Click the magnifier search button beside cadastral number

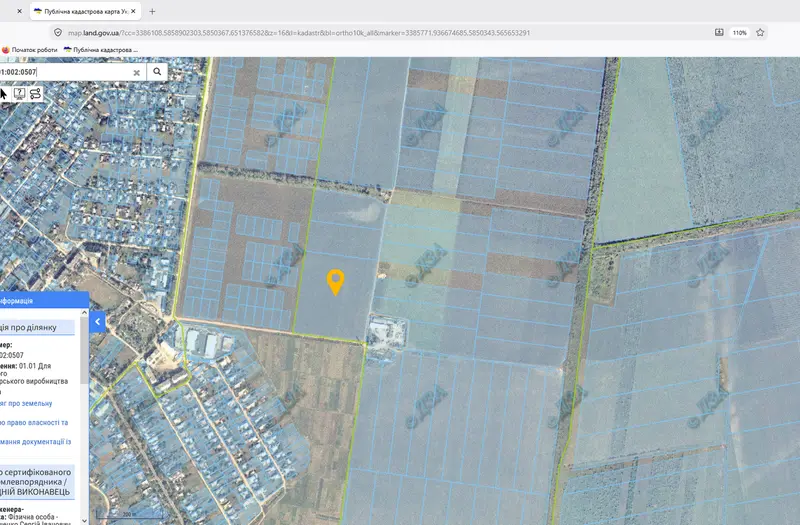tap(157, 72)
